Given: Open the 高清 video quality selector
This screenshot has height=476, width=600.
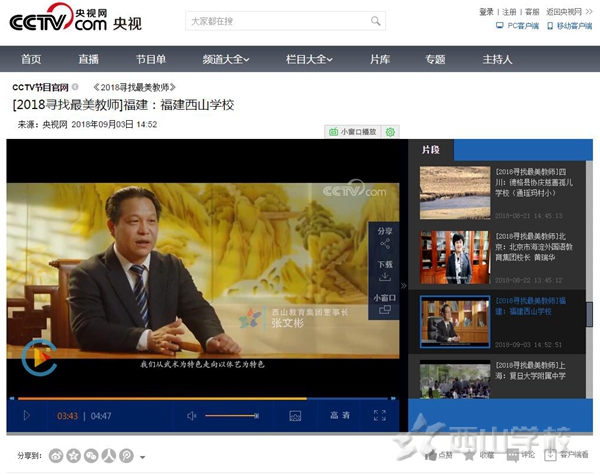Looking at the screenshot, I should (340, 415).
